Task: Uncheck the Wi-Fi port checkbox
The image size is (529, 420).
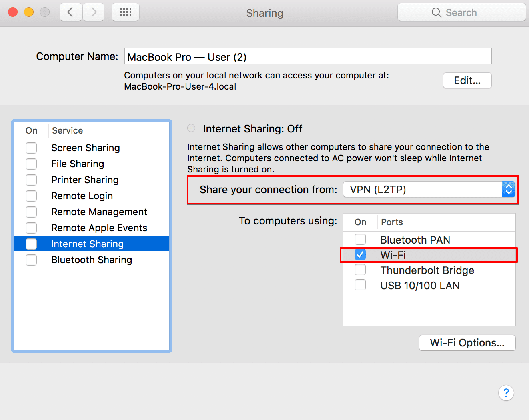Action: point(360,255)
